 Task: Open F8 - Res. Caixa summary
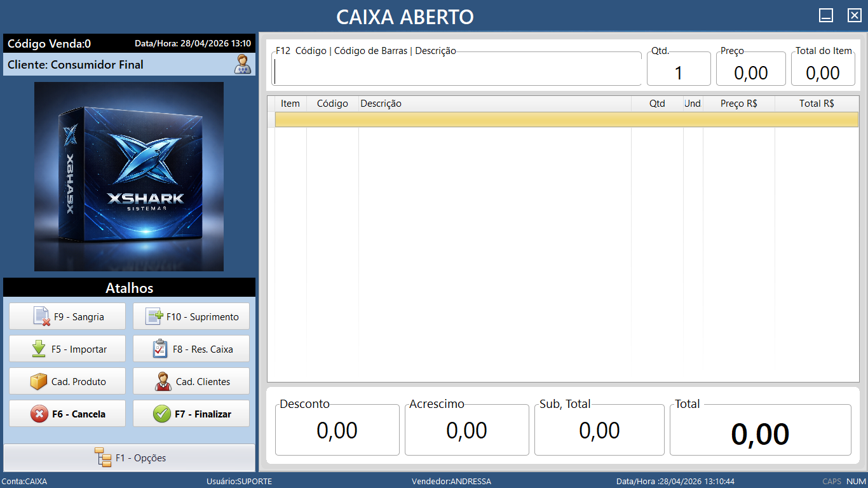[x=191, y=349]
